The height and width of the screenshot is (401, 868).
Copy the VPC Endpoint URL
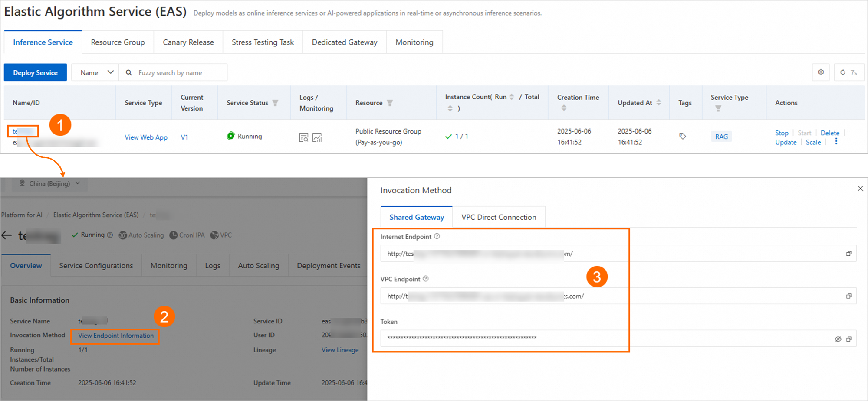(x=848, y=296)
